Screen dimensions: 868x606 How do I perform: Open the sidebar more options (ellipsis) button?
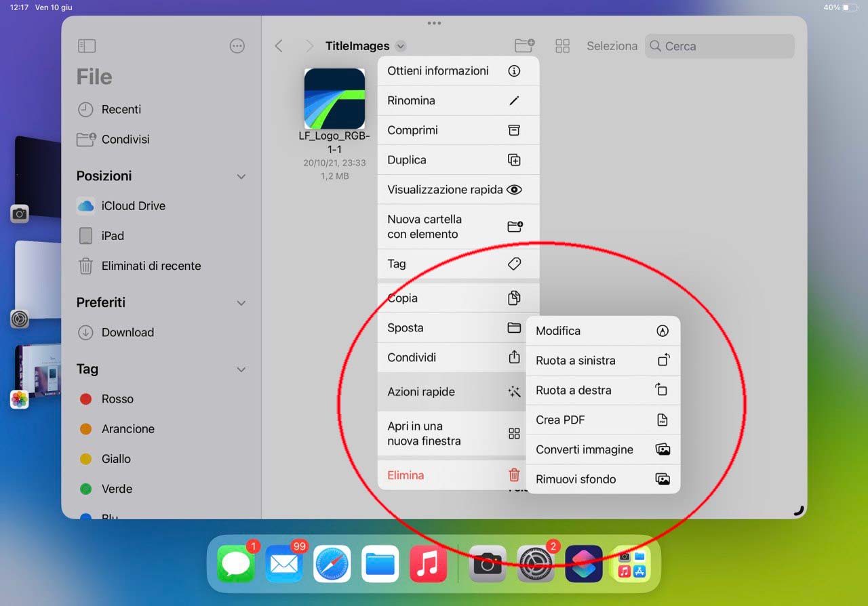[x=237, y=46]
